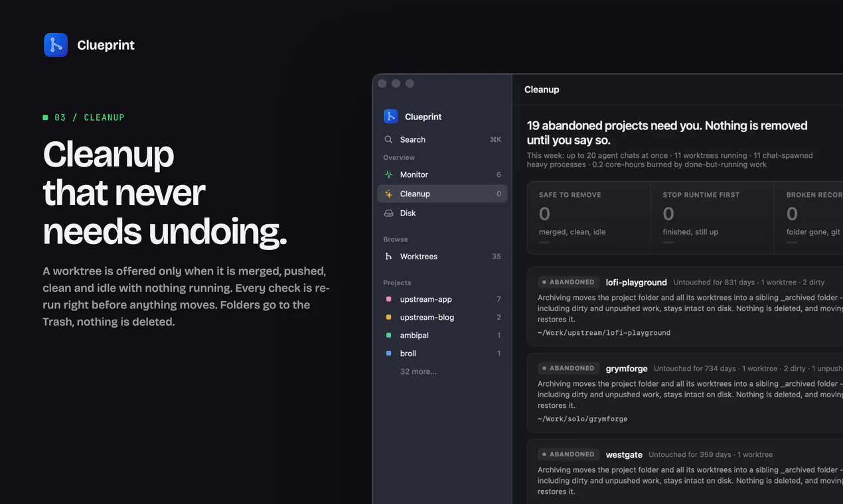Viewport: 843px width, 504px height.
Task: Click the Clueprint wordmark in page header
Action: coord(106,45)
